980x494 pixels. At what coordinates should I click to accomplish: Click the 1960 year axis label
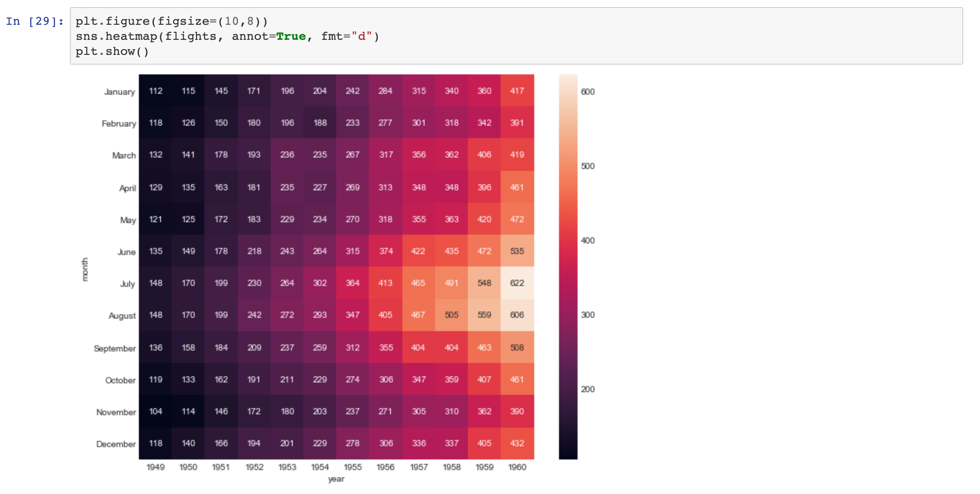coord(517,467)
